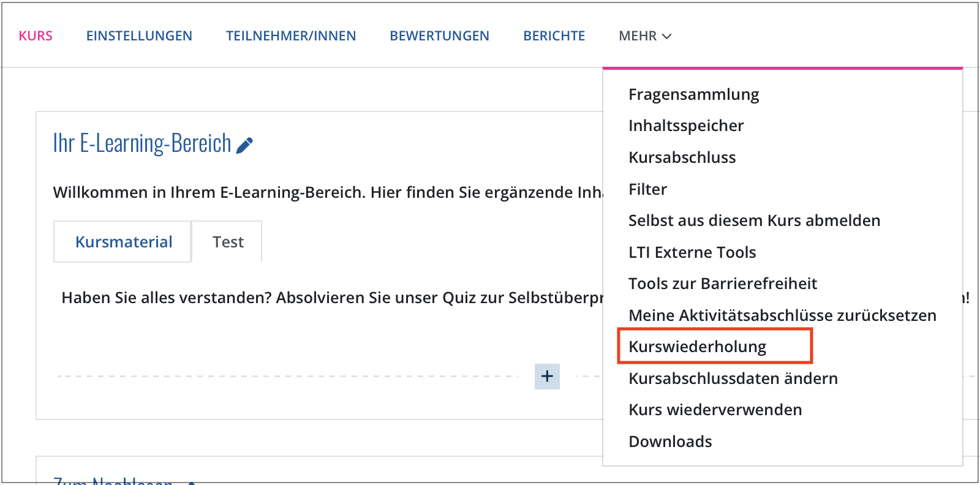Click Selbst aus diesem Kurs abmelden
980x485 pixels.
coord(754,220)
